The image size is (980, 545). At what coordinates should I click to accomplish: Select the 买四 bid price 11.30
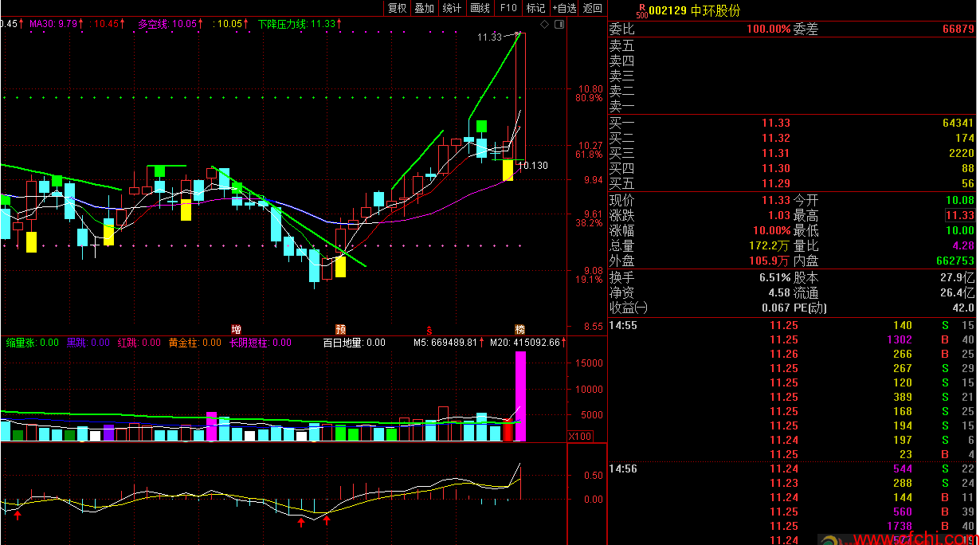coord(776,168)
